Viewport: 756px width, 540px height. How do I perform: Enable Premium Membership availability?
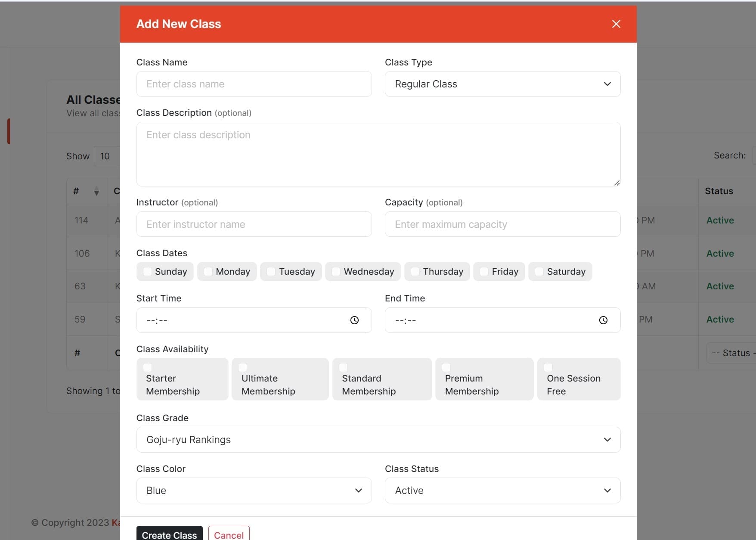point(446,368)
